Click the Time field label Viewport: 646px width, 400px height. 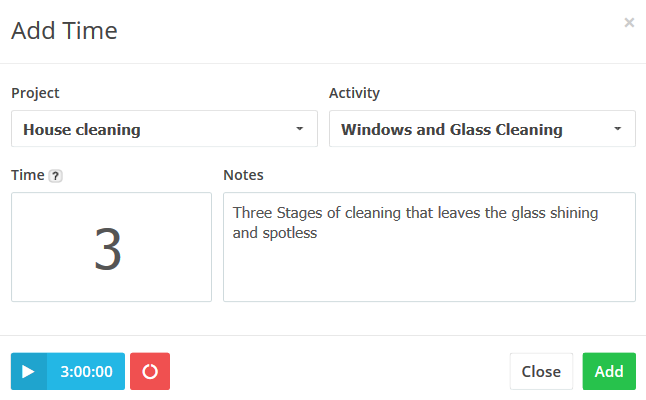[x=27, y=175]
